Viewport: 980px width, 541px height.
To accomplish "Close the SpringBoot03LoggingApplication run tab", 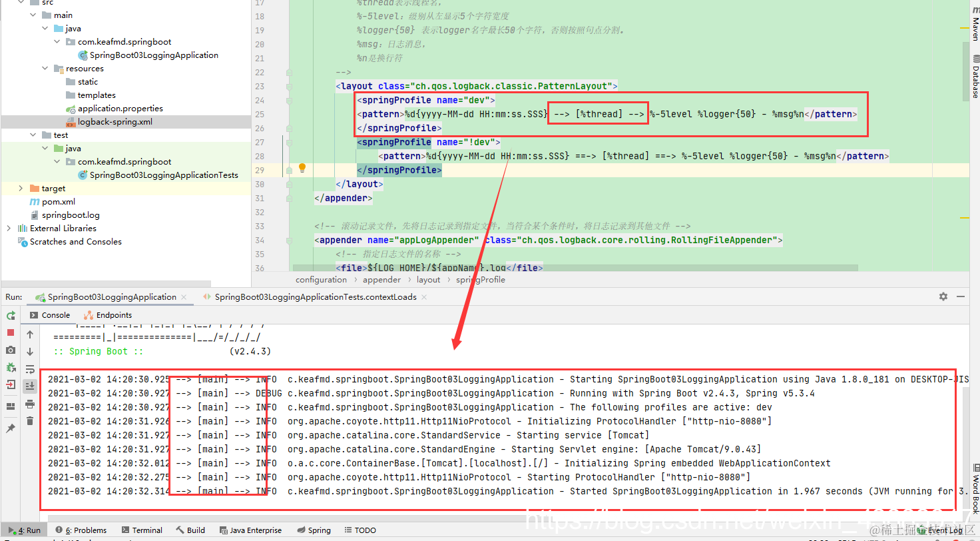I will click(184, 297).
